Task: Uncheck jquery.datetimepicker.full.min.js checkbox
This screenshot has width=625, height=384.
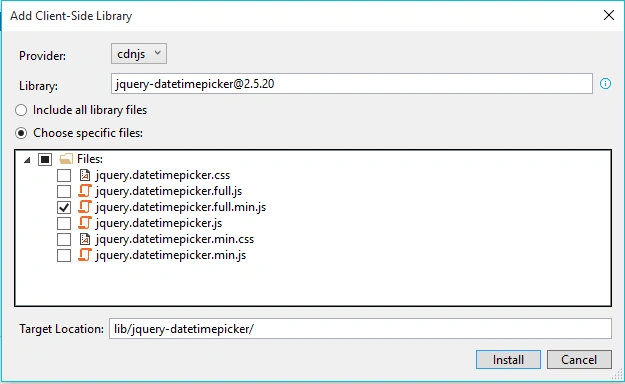Action: pyautogui.click(x=64, y=207)
